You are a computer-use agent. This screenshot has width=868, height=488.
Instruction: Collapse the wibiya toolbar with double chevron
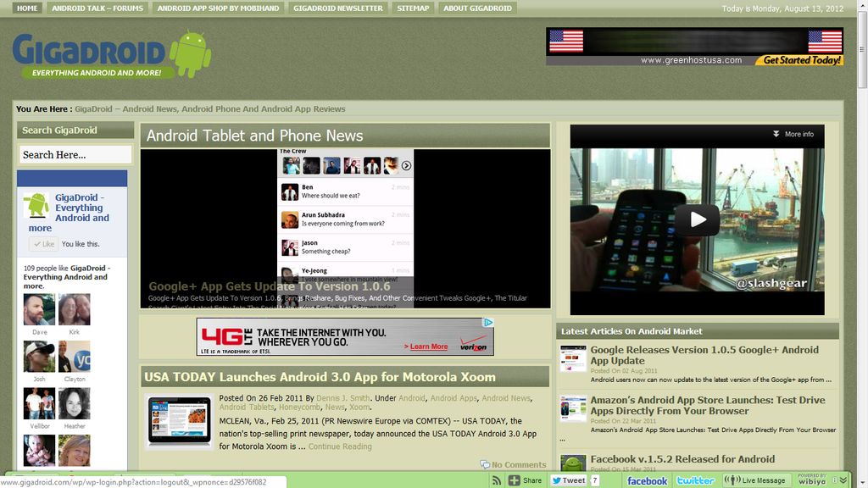point(843,480)
